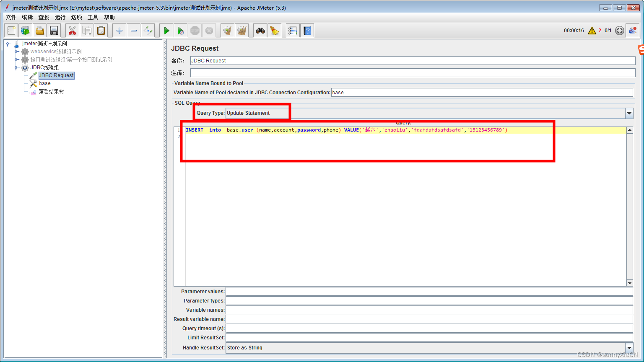The image size is (644, 362).
Task: Click the error count 2 indicator
Action: pos(600,31)
